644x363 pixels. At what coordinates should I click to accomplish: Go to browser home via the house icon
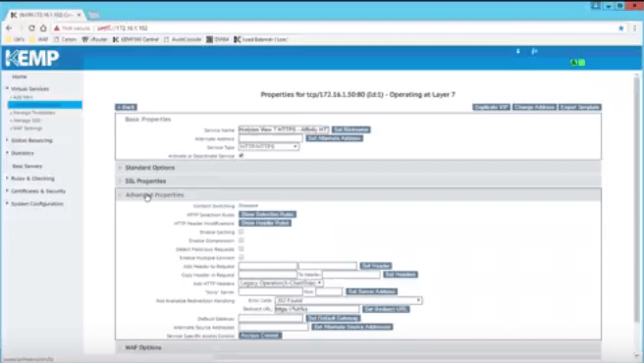(x=43, y=27)
